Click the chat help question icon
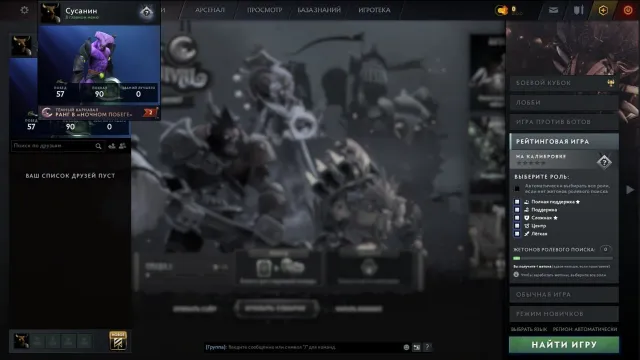This screenshot has width=640, height=360. point(427,347)
